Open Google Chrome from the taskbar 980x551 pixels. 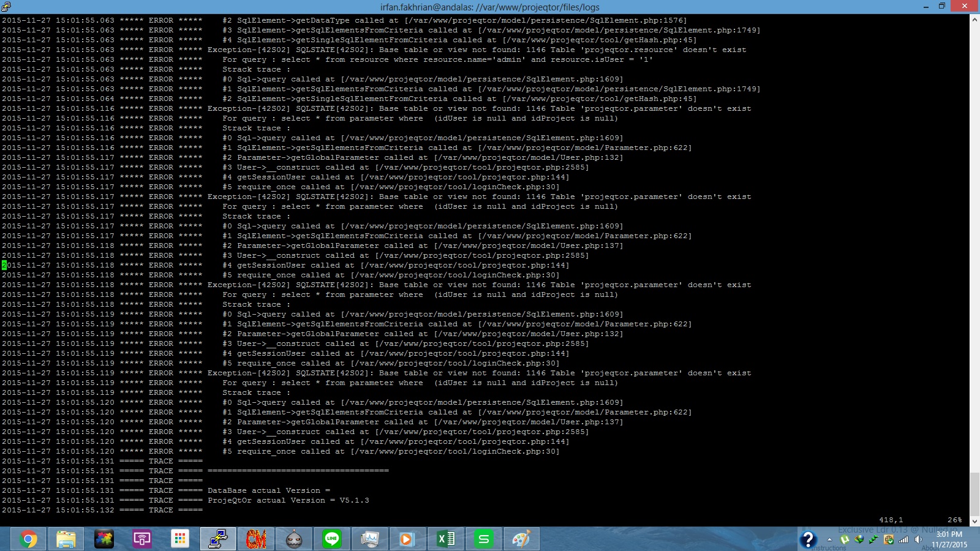tap(28, 539)
